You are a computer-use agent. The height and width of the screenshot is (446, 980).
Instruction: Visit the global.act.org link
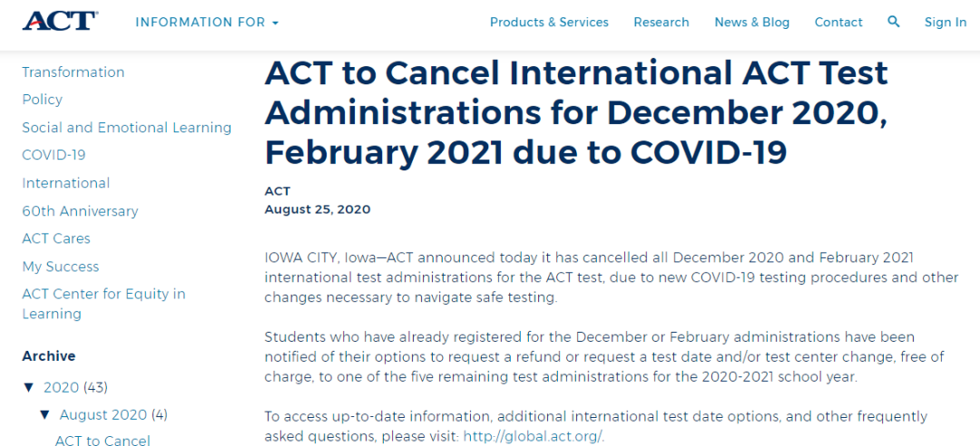click(x=534, y=436)
